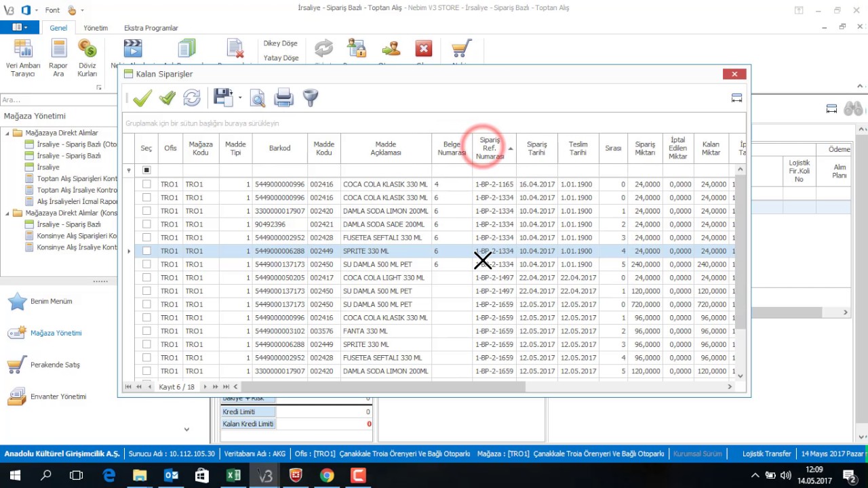The width and height of the screenshot is (868, 488).
Task: Click the blue Office icon in title bar
Action: pos(26,10)
